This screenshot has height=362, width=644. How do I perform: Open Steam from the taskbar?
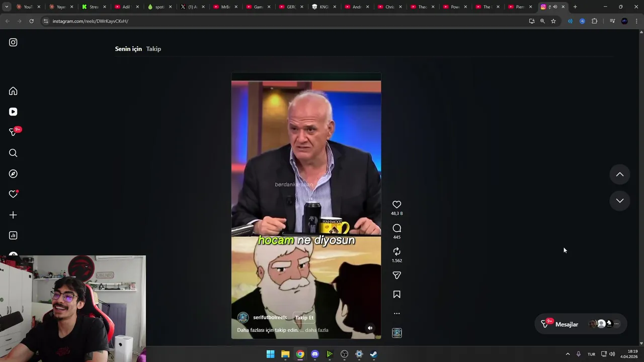pyautogui.click(x=374, y=354)
